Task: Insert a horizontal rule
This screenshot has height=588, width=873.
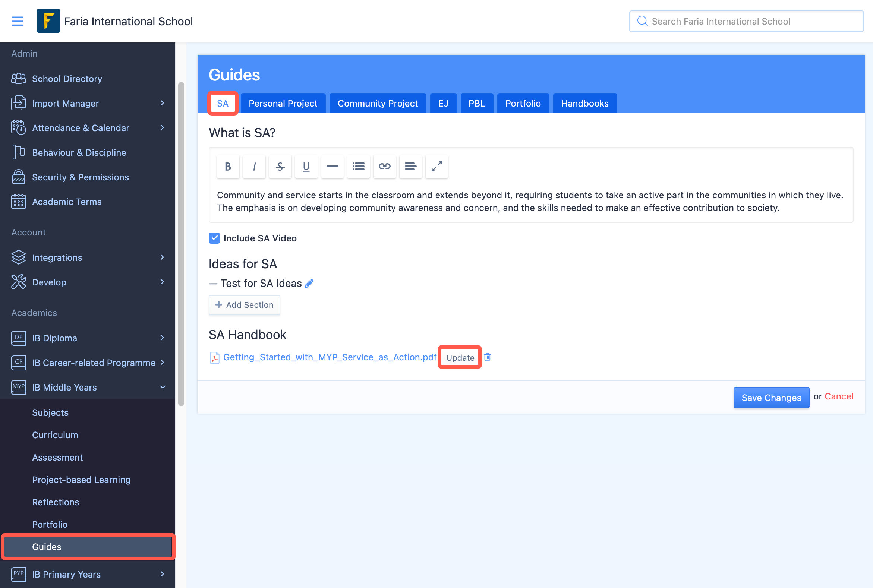Action: point(332,167)
